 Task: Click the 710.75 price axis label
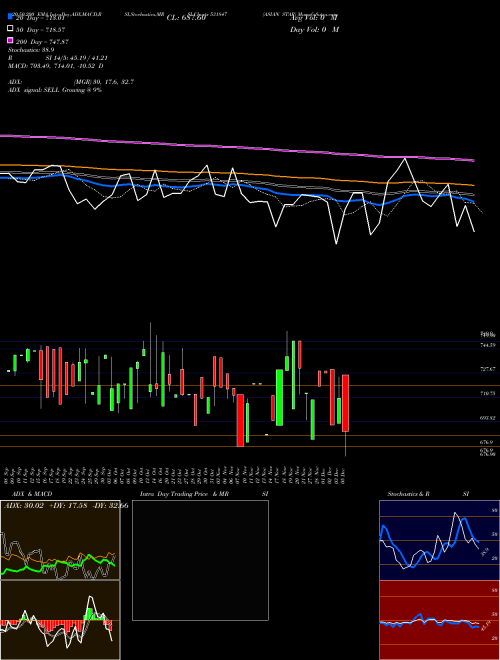(488, 393)
